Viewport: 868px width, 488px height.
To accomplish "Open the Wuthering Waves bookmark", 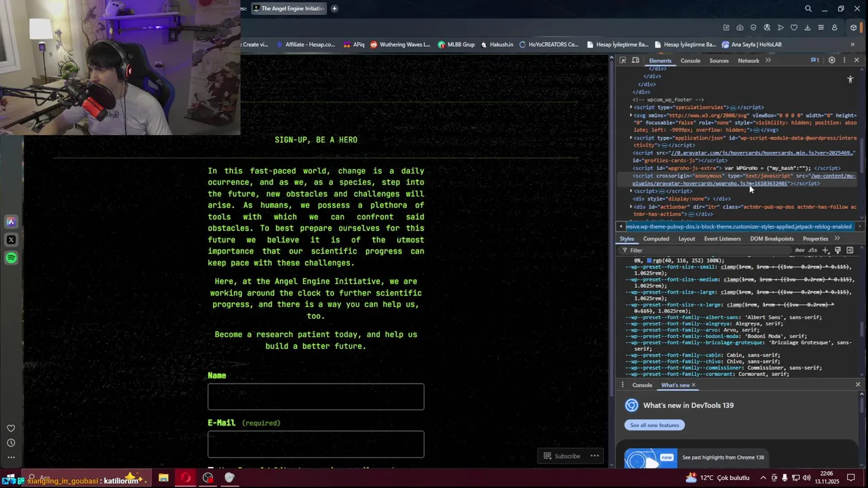I will 400,45.
